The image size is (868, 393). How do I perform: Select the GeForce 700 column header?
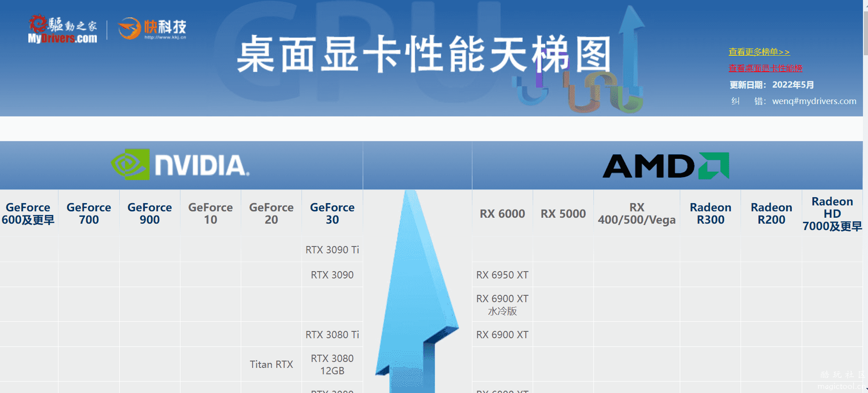click(x=89, y=214)
